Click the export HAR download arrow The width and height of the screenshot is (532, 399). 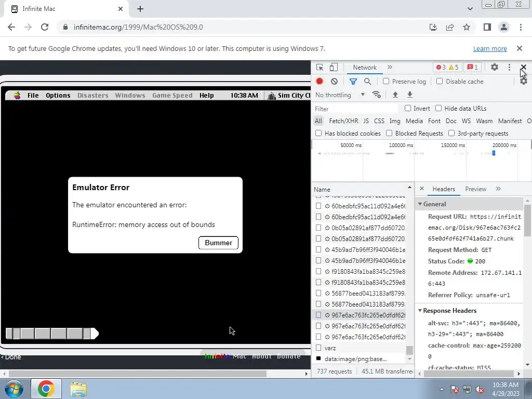(x=409, y=95)
